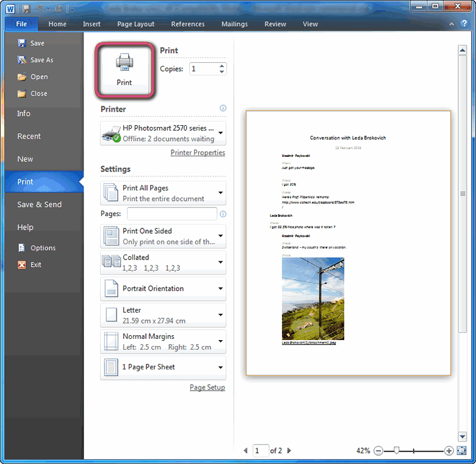The image size is (476, 464).
Task: Open the File tab
Action: coord(21,24)
